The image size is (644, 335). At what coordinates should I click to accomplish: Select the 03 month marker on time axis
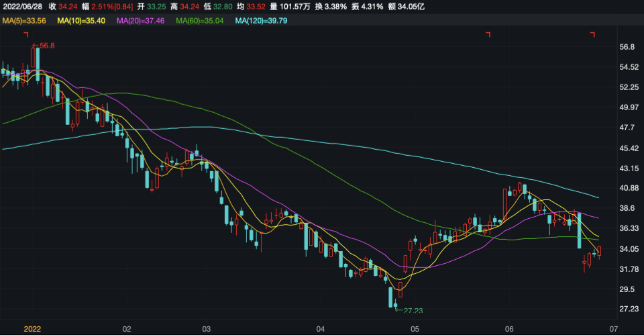(207, 329)
